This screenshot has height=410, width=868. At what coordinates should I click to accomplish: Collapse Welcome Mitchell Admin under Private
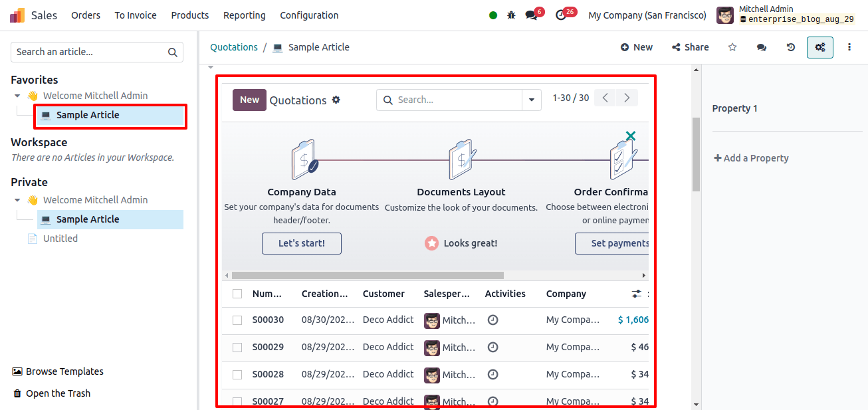[x=17, y=200]
